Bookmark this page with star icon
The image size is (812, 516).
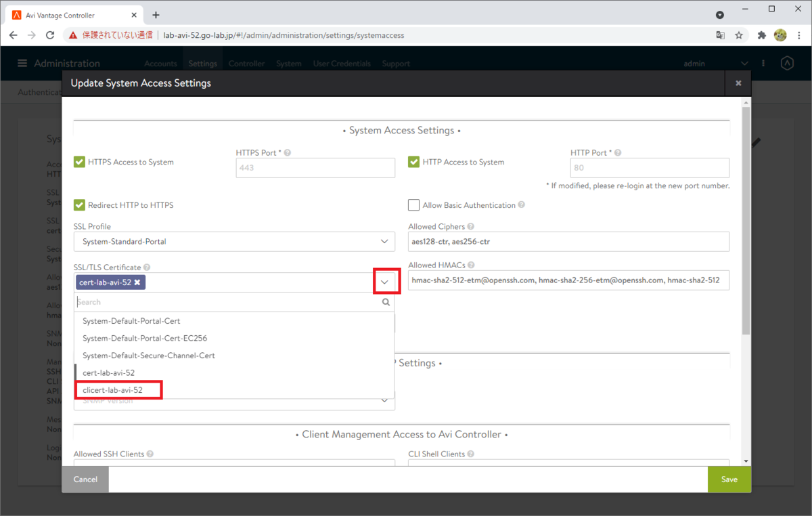pyautogui.click(x=739, y=35)
